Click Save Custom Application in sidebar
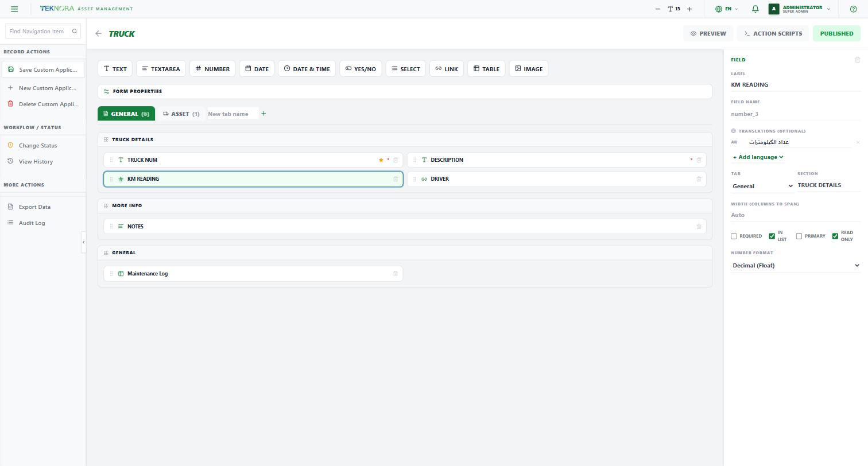This screenshot has width=868, height=466. [x=43, y=69]
